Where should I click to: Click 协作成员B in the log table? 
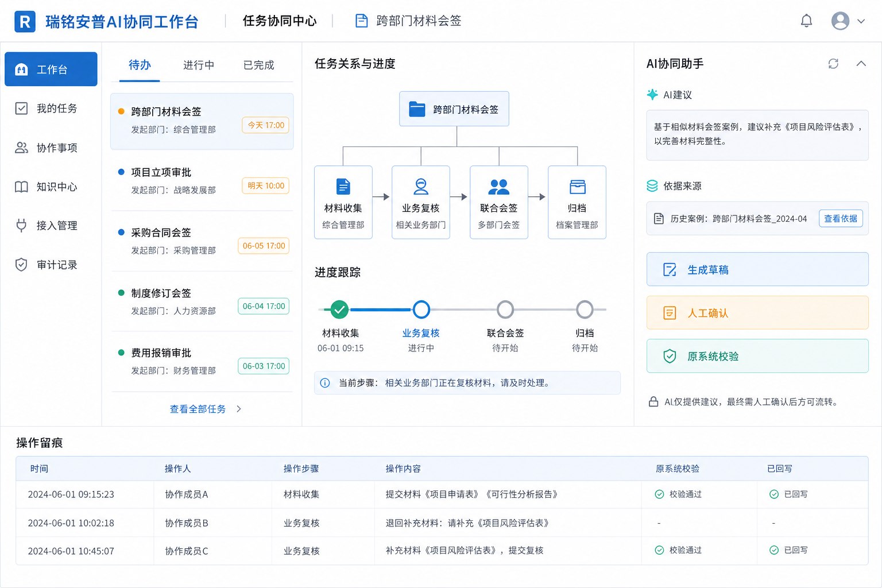[x=187, y=523]
